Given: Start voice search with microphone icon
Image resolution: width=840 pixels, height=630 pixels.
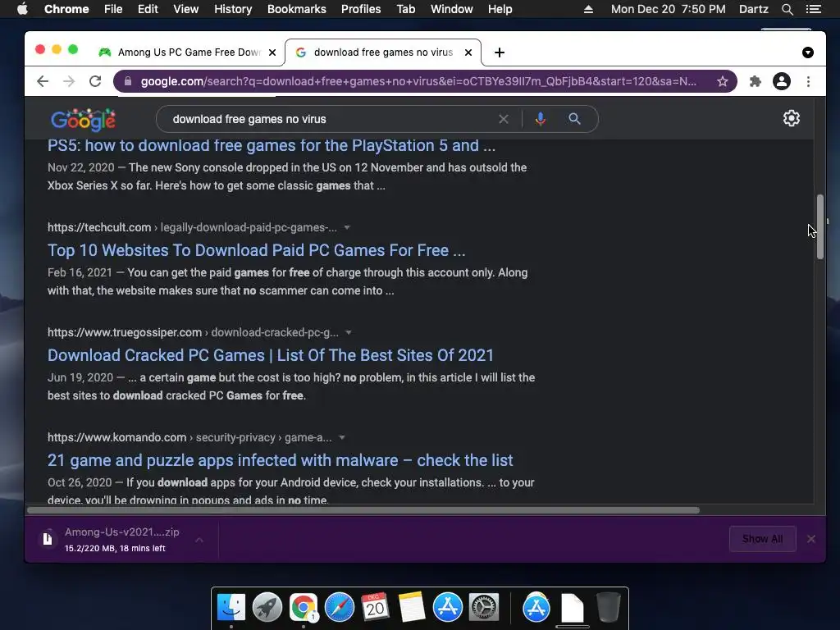Looking at the screenshot, I should (540, 119).
